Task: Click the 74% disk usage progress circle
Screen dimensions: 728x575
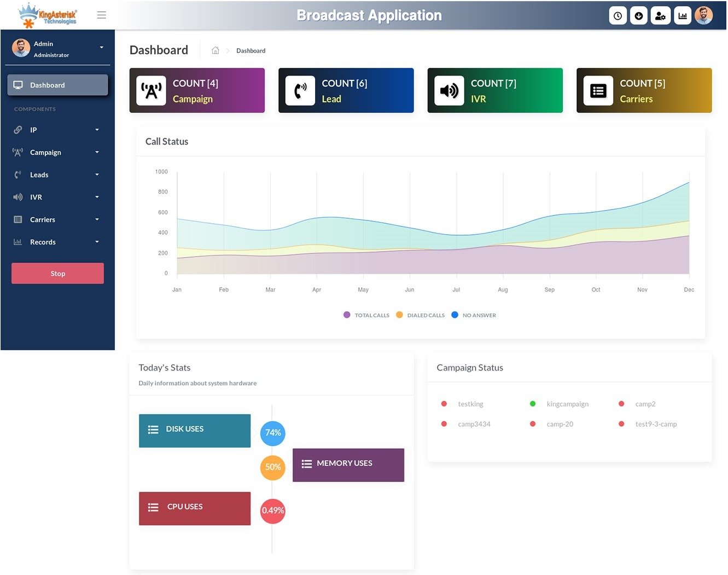Action: [x=272, y=433]
